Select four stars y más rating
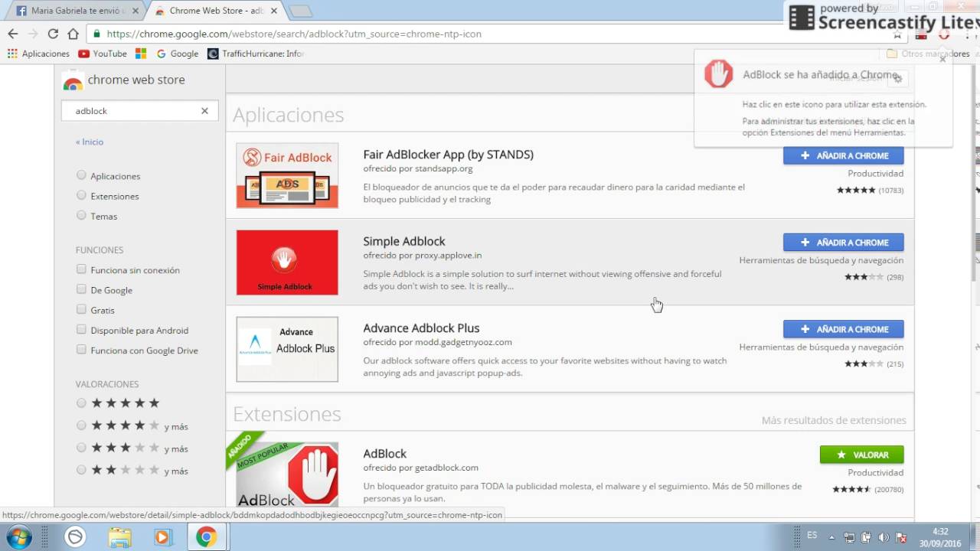 [81, 425]
